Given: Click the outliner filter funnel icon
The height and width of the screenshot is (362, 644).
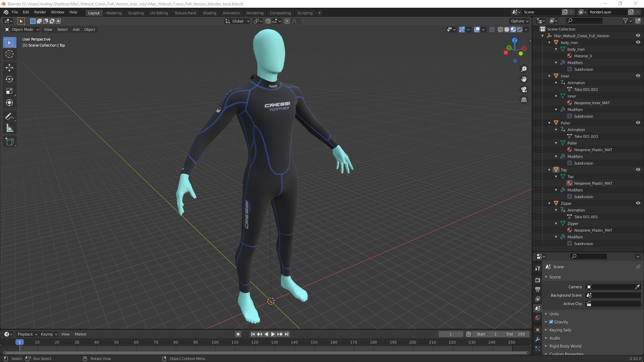Looking at the screenshot, I should (x=626, y=21).
